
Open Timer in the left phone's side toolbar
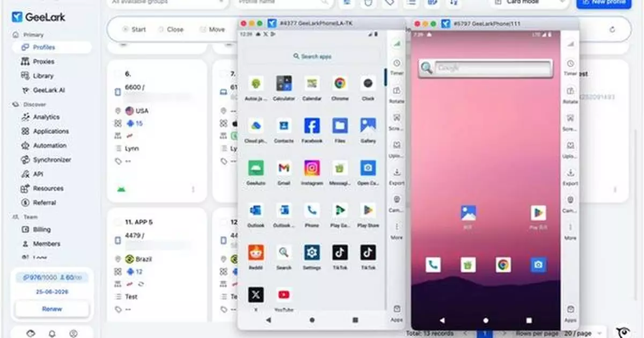[x=397, y=67]
